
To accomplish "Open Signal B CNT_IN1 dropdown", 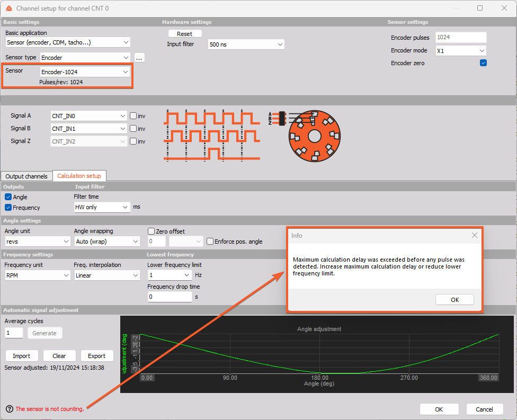I will pyautogui.click(x=88, y=129).
